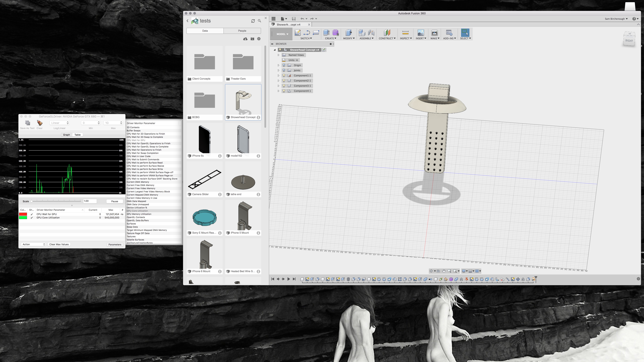This screenshot has width=644, height=362.
Task: Click the search magnifier in tests panel
Action: (x=259, y=21)
